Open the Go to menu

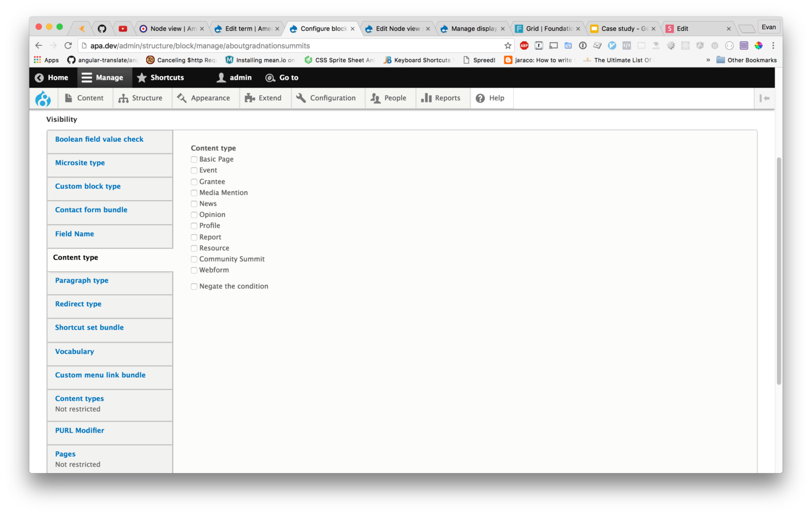(282, 77)
